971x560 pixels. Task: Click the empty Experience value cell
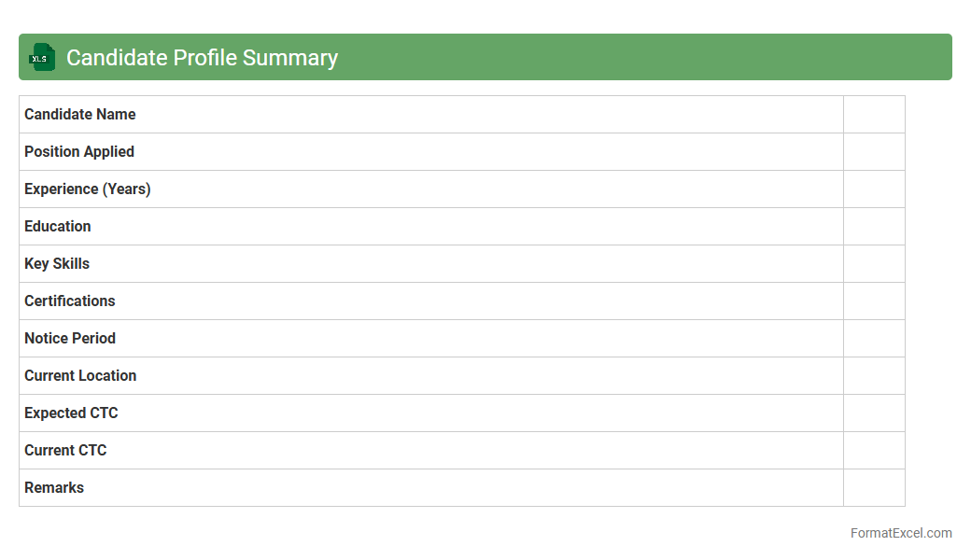(874, 189)
